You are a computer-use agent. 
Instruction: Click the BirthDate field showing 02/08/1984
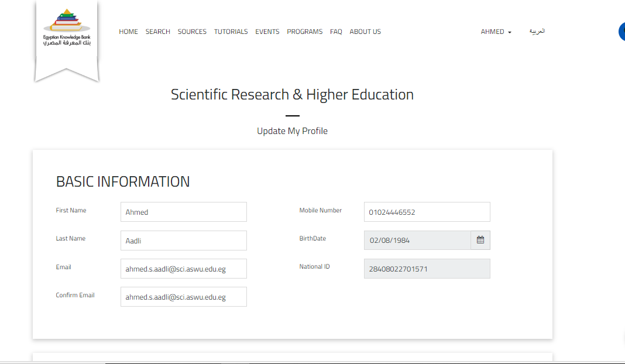point(417,240)
